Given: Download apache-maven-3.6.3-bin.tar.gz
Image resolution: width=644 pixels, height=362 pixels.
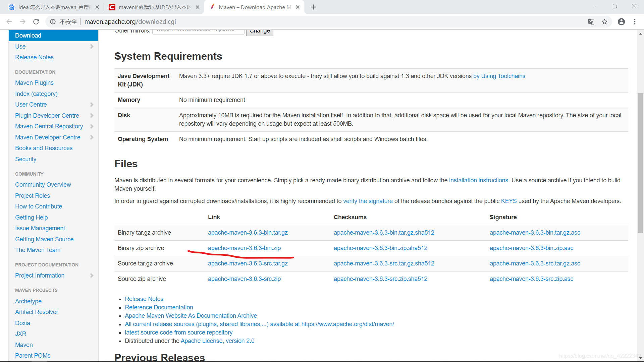Looking at the screenshot, I should [x=248, y=233].
